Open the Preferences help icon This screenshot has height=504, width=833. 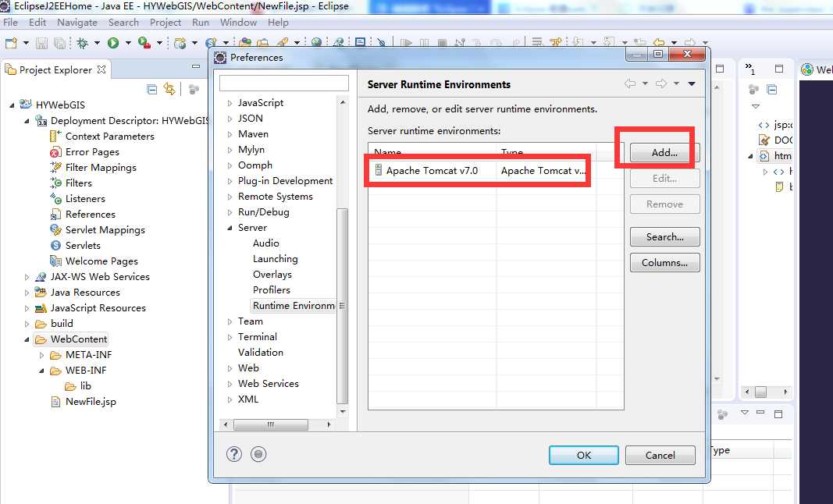click(x=233, y=454)
